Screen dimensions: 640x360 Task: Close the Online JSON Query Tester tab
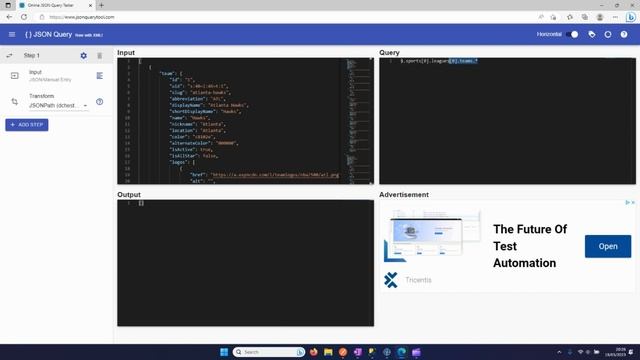90,5
